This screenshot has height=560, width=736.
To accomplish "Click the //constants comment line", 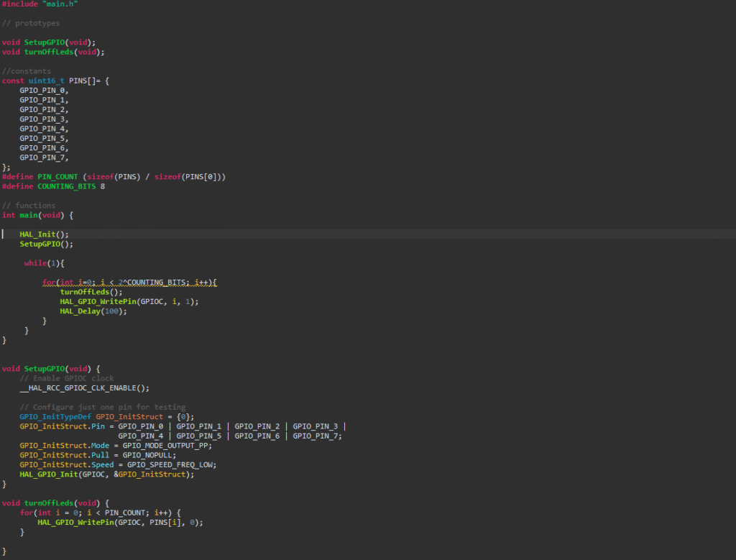I will [27, 71].
